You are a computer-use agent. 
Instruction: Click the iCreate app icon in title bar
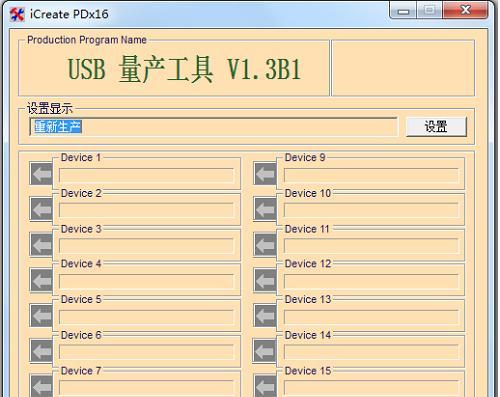coord(17,14)
